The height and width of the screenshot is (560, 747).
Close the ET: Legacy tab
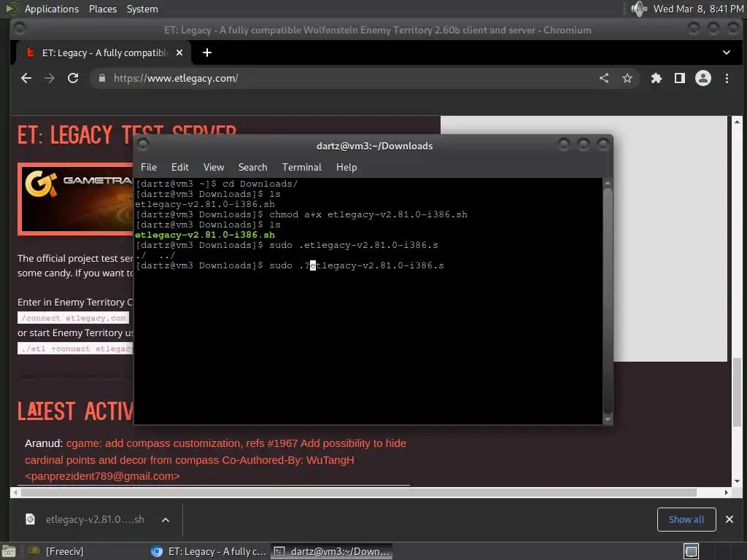click(x=179, y=52)
